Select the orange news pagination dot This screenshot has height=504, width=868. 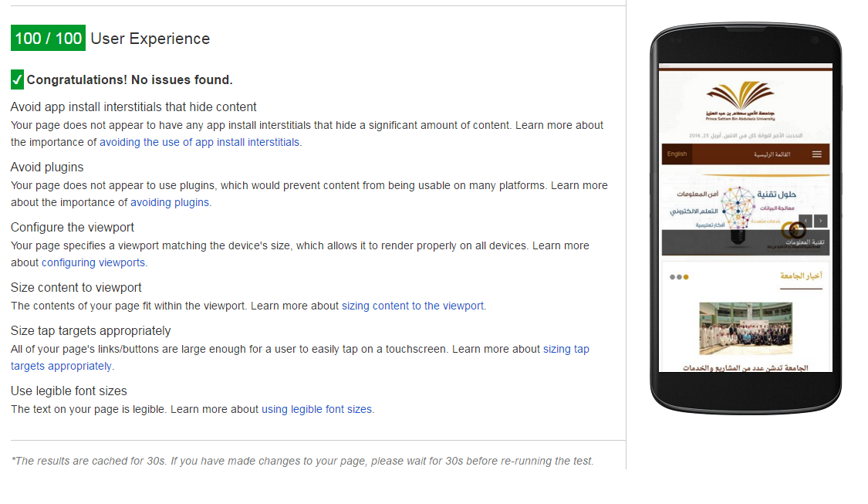click(x=686, y=277)
